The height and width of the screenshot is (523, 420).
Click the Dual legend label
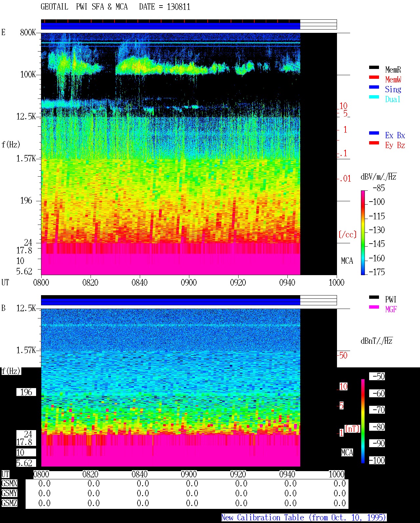tap(393, 99)
